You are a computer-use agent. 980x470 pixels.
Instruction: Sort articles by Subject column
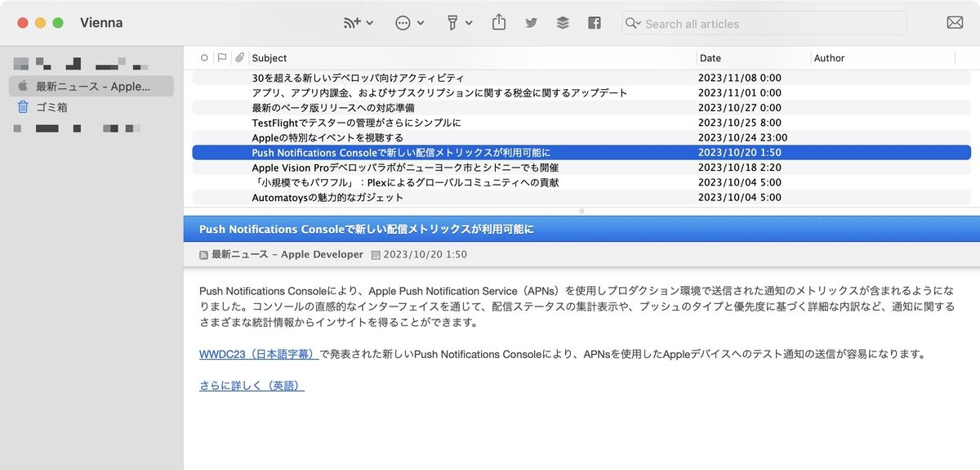click(473, 58)
